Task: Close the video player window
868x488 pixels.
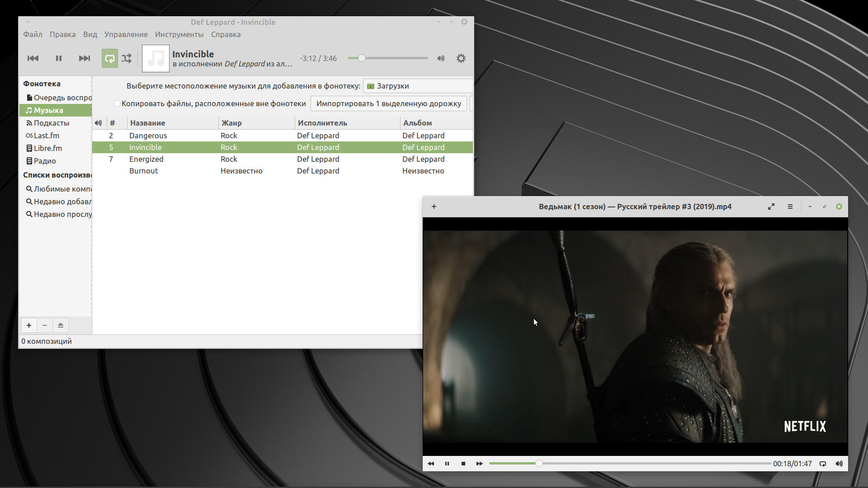Action: 839,206
